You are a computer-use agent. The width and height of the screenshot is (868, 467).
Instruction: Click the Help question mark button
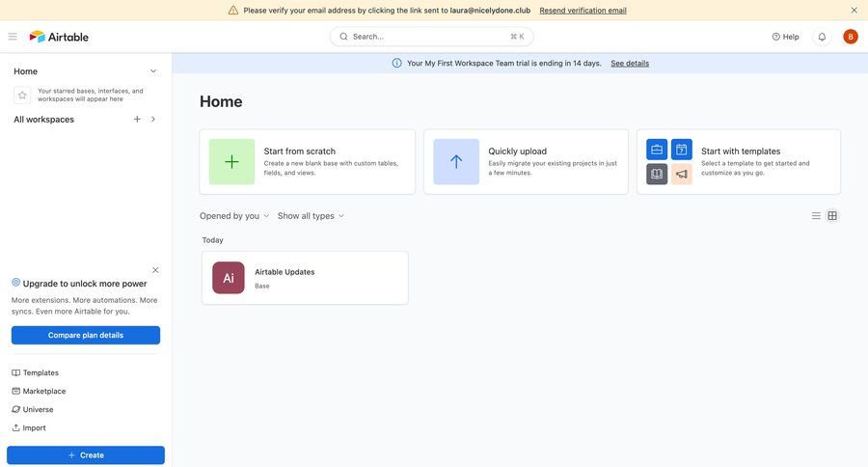(785, 37)
